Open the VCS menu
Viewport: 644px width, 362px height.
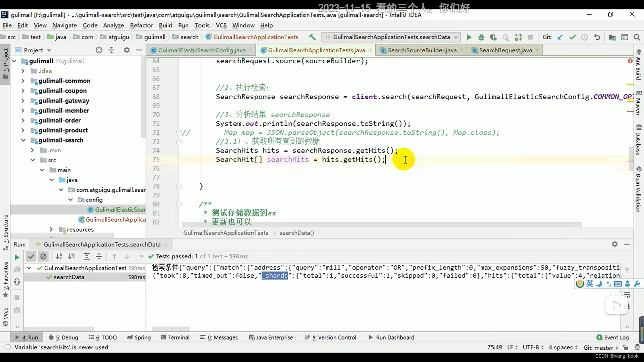(x=221, y=25)
